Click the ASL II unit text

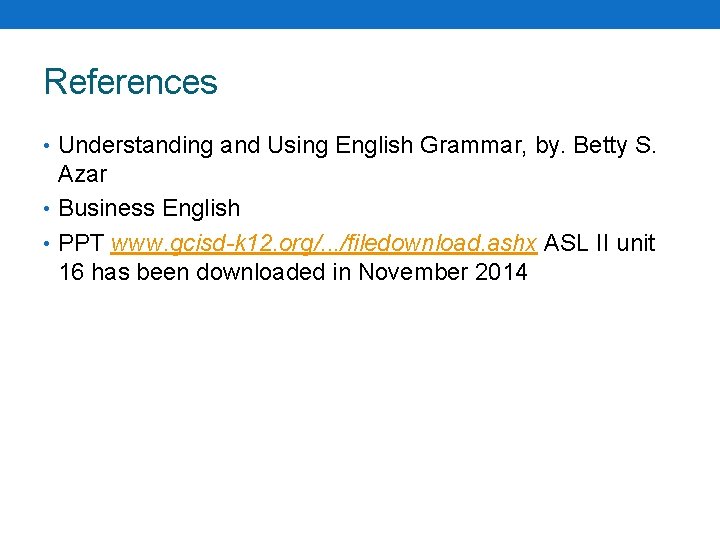(x=599, y=243)
